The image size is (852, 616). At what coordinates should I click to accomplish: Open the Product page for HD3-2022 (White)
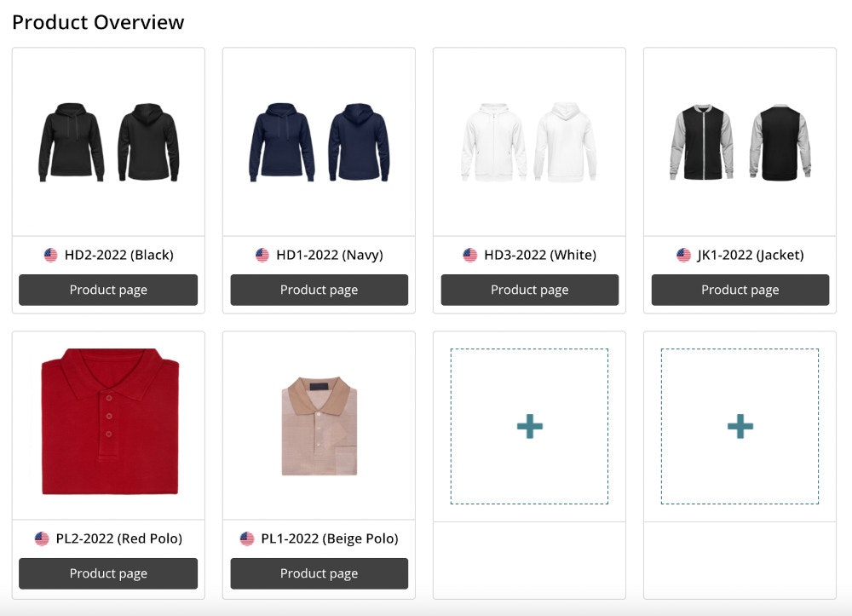529,290
